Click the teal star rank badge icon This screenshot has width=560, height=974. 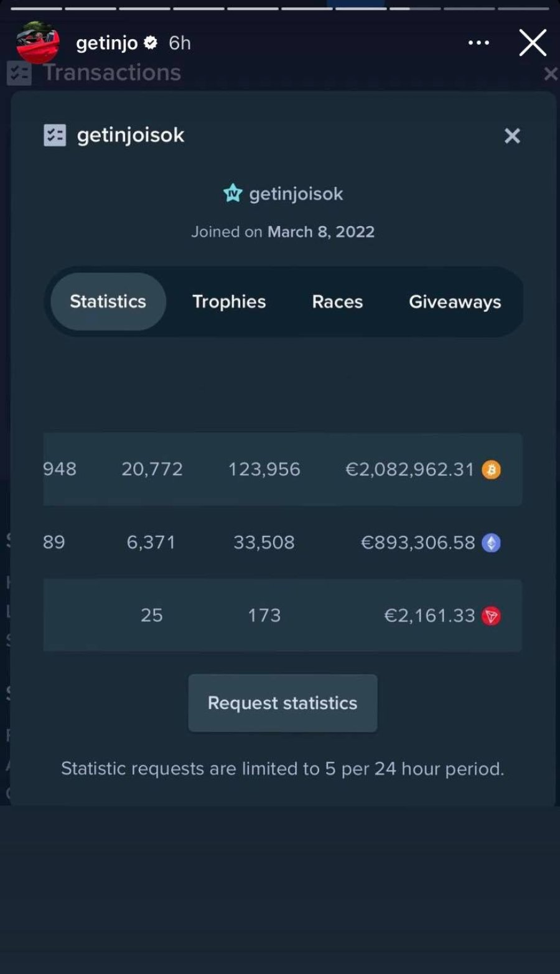pyautogui.click(x=233, y=194)
